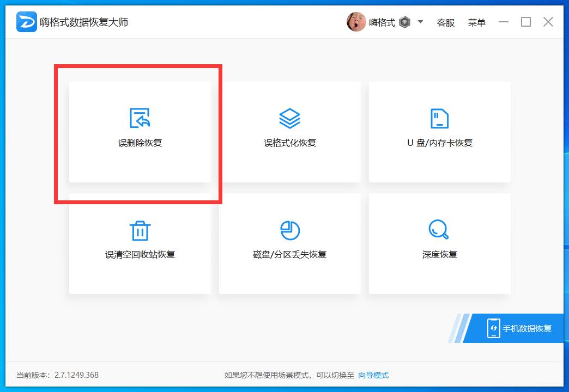
Task: Select the 误格式化恢复 layers icon
Action: (x=289, y=118)
